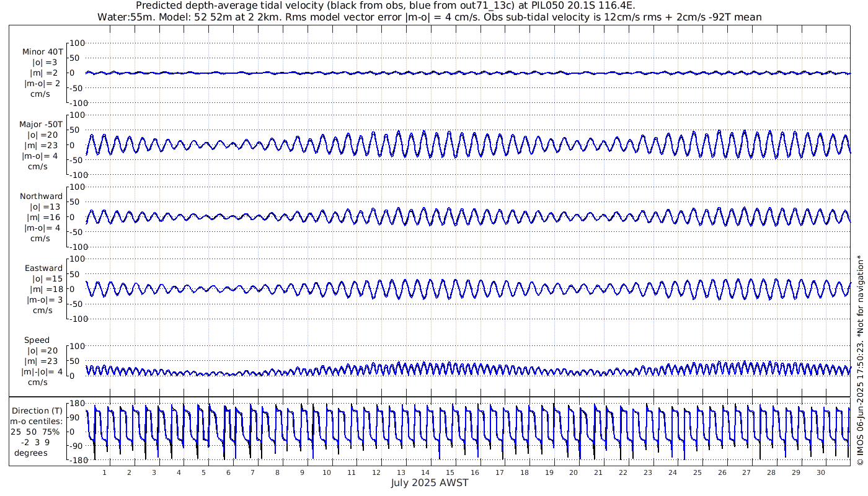
Task: Click day 10 tick label on date axis
Action: (326, 472)
